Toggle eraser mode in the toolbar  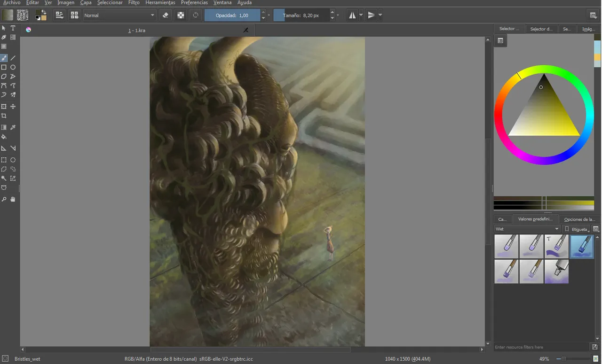(165, 15)
